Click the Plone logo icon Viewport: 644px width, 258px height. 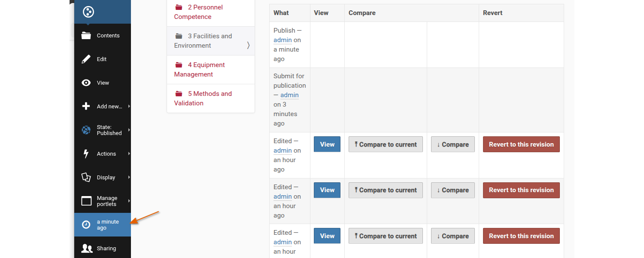pos(88,12)
